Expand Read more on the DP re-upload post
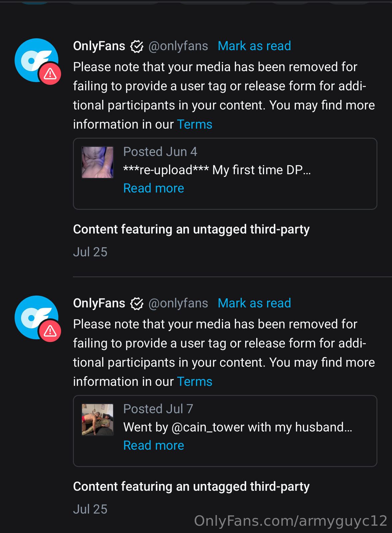The image size is (392, 533). click(154, 188)
